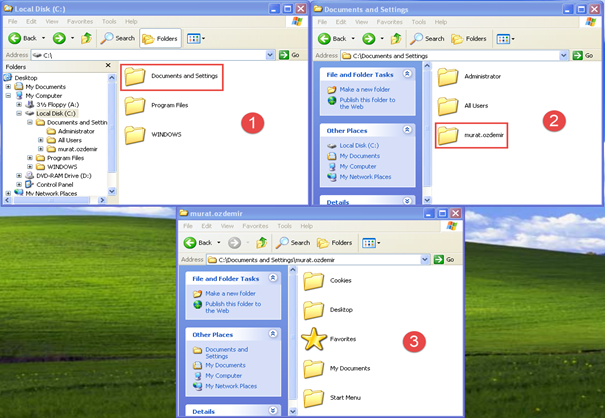
Task: Collapse File and Folder Tasks in Documents and Settings
Action: tap(407, 74)
